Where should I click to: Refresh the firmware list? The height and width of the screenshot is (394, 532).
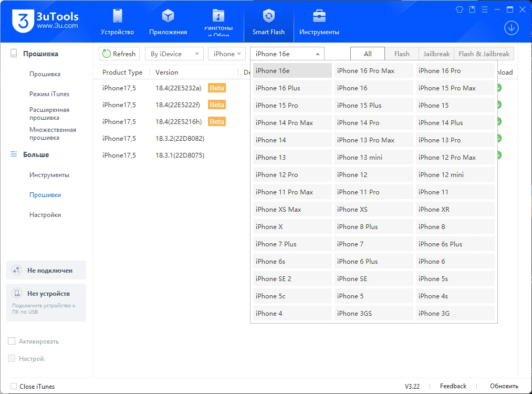click(119, 54)
